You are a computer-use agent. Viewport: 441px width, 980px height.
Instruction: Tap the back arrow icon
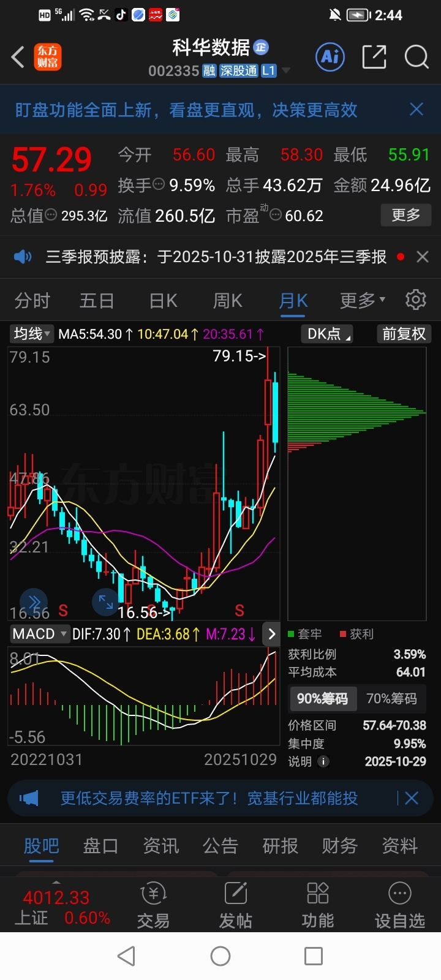coord(18,57)
